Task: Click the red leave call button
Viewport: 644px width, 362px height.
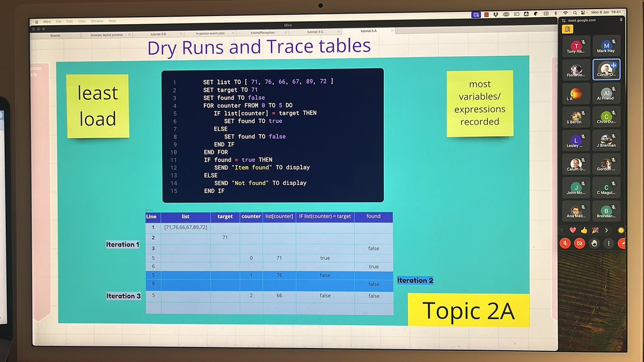Action: coord(623,243)
